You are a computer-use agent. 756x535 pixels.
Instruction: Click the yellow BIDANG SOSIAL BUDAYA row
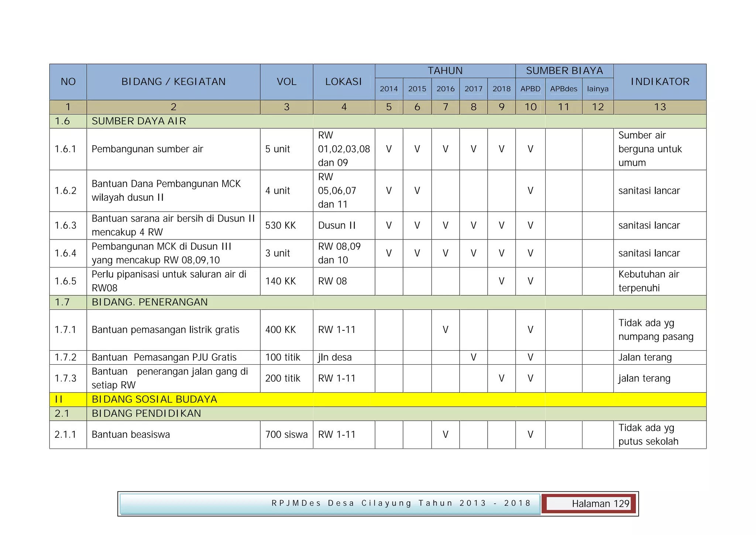(x=154, y=399)
